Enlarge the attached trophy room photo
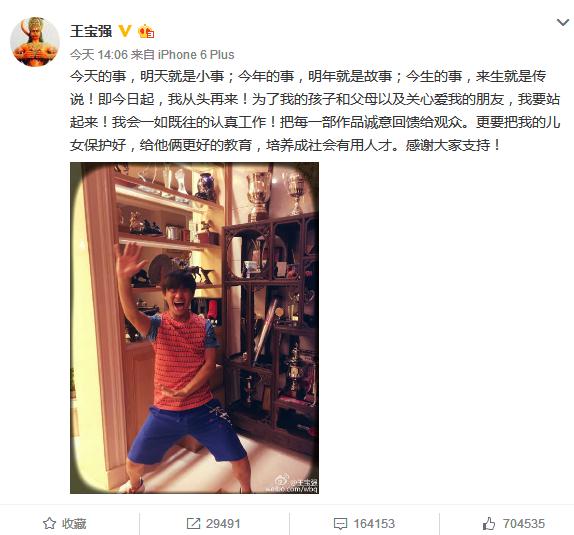 194,328
